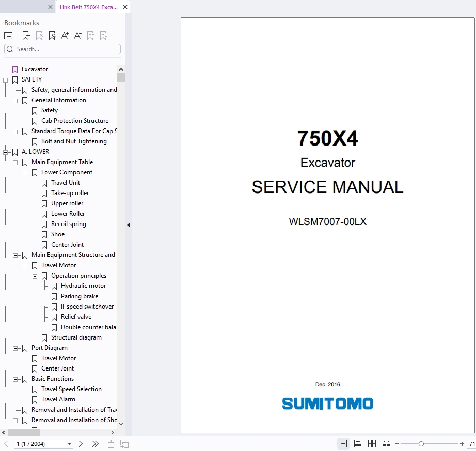The width and height of the screenshot is (476, 451).
Task: Open the bookmarks options list icon
Action: [8, 36]
